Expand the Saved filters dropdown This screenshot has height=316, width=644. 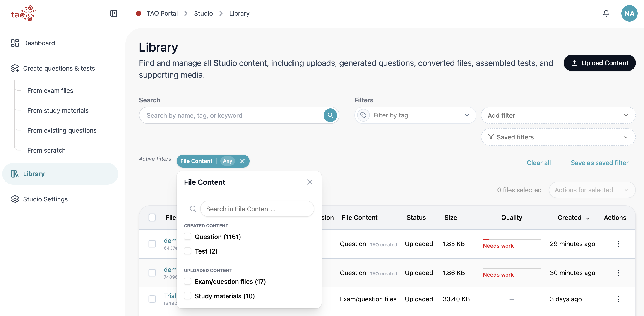point(558,137)
